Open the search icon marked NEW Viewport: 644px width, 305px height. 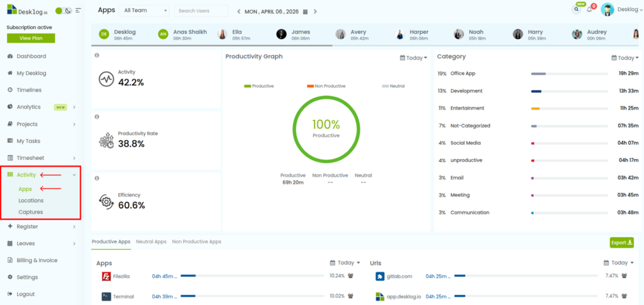tap(576, 9)
